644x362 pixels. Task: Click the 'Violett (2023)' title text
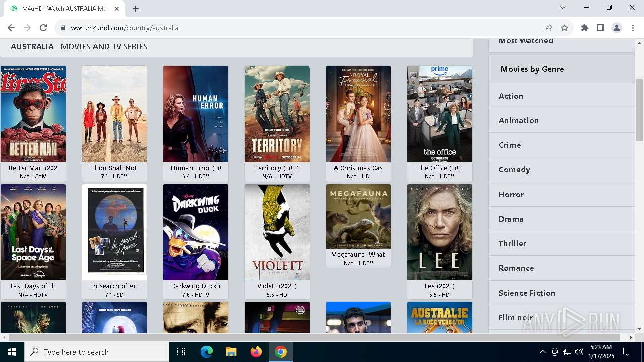[x=277, y=286]
